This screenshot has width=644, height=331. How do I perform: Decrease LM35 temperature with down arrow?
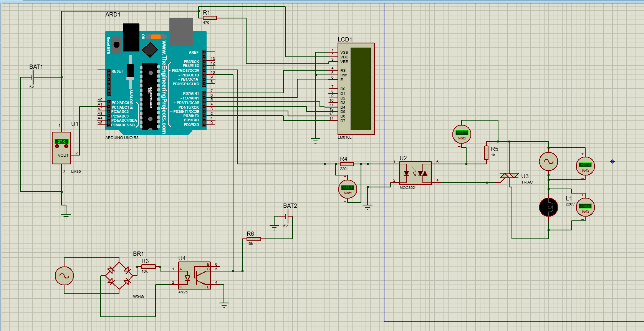pos(57,146)
